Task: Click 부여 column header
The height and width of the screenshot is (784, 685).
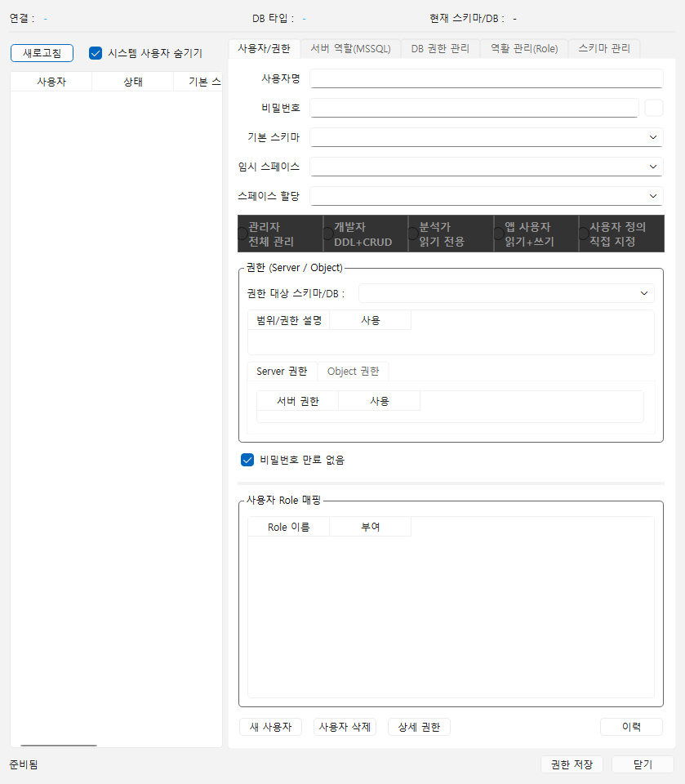Action: pyautogui.click(x=371, y=527)
